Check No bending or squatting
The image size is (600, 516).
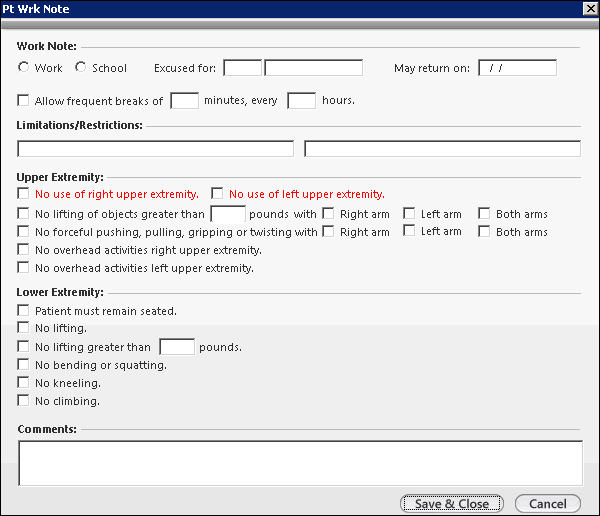click(23, 364)
